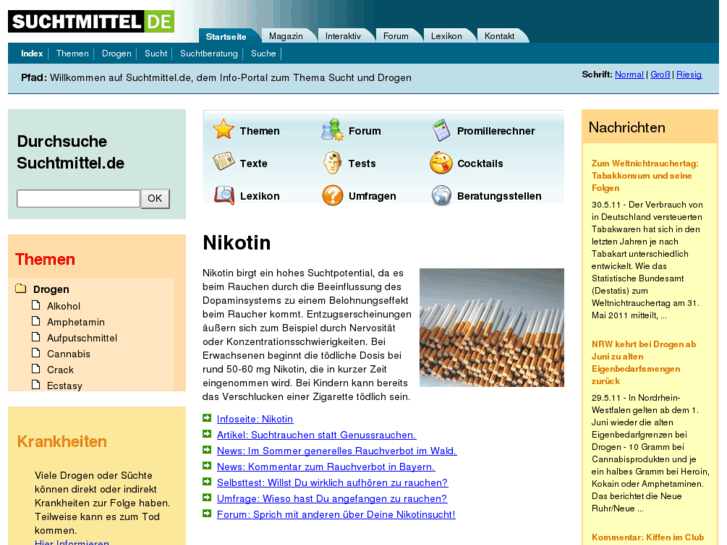This screenshot has width=727, height=545.
Task: Click the page icon beside Ecstasy
Action: click(x=36, y=385)
